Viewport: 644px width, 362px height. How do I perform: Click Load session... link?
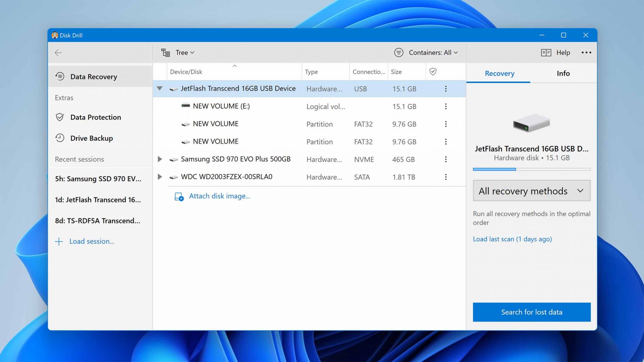[92, 241]
